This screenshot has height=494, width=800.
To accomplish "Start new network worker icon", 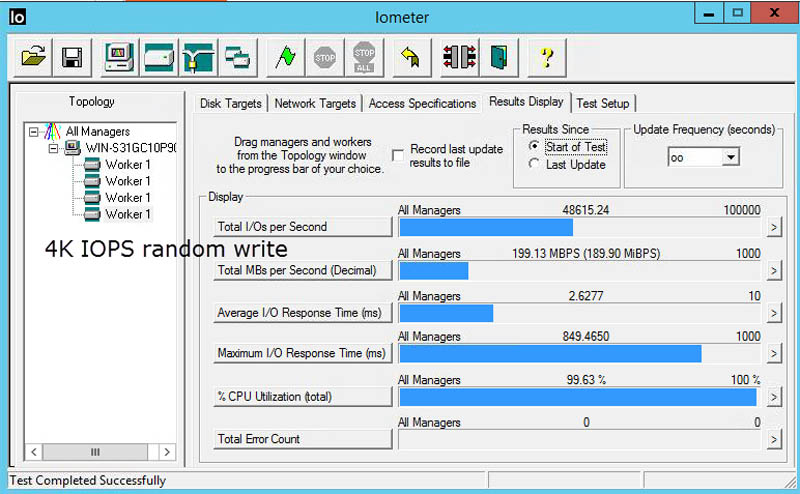I will point(198,57).
